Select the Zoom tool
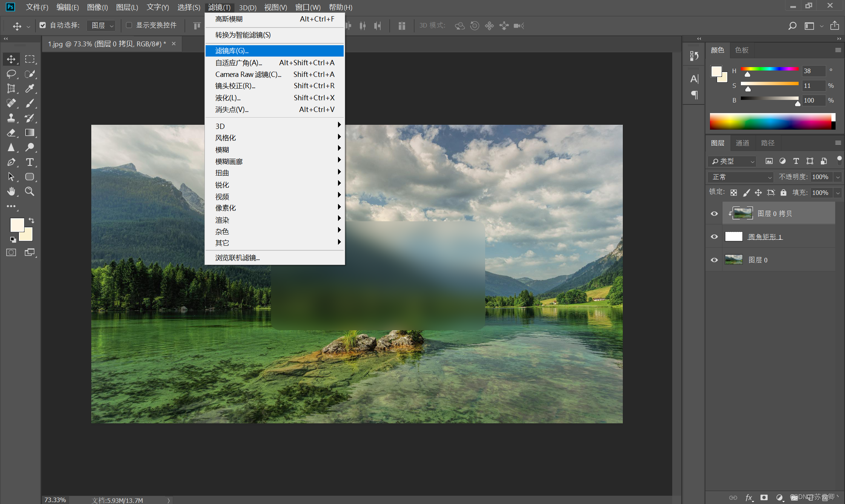 [x=30, y=191]
